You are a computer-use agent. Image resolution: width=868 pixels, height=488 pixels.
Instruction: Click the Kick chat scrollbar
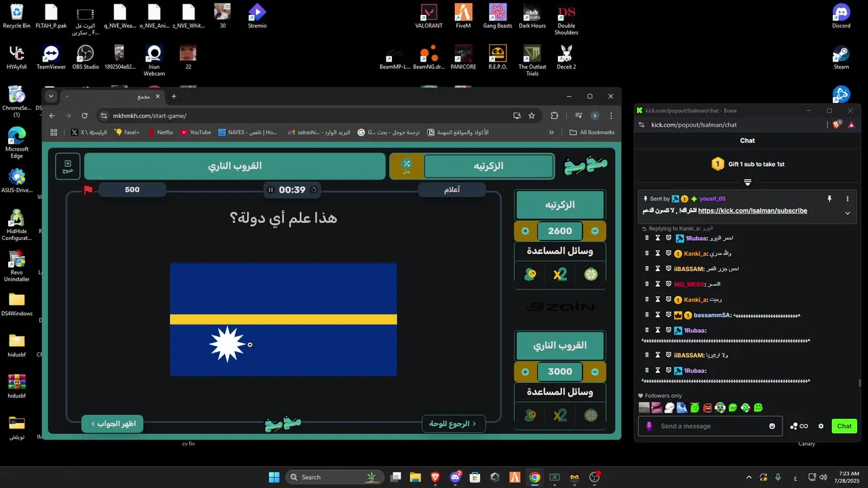coord(860,383)
